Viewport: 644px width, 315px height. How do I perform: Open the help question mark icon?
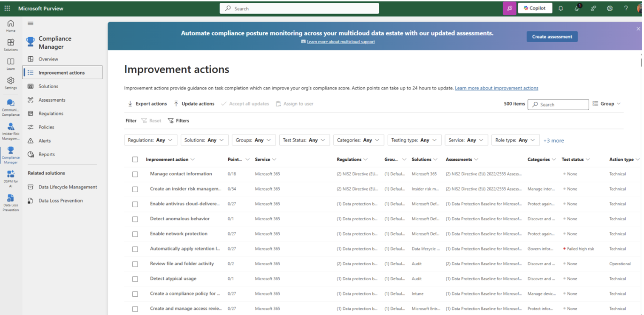tap(626, 8)
